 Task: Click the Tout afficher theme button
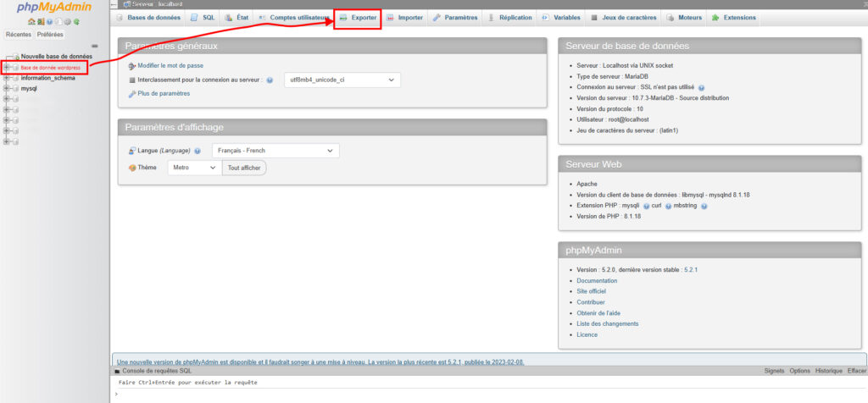(244, 168)
